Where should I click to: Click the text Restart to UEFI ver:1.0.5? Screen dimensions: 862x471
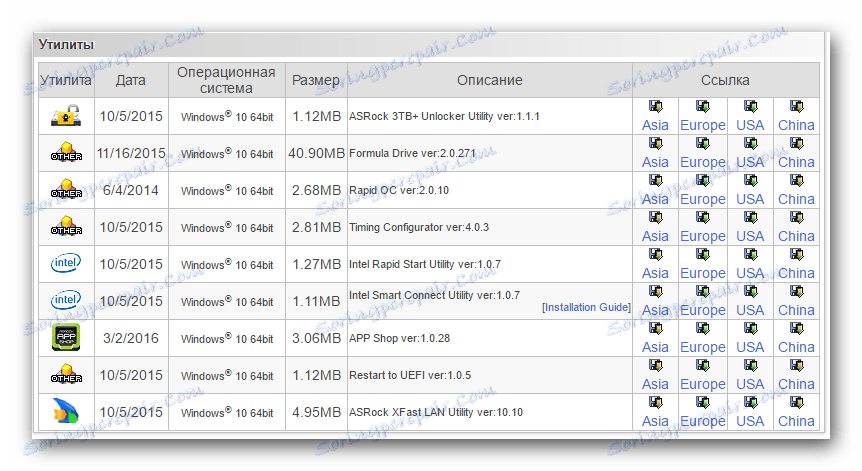coord(410,375)
